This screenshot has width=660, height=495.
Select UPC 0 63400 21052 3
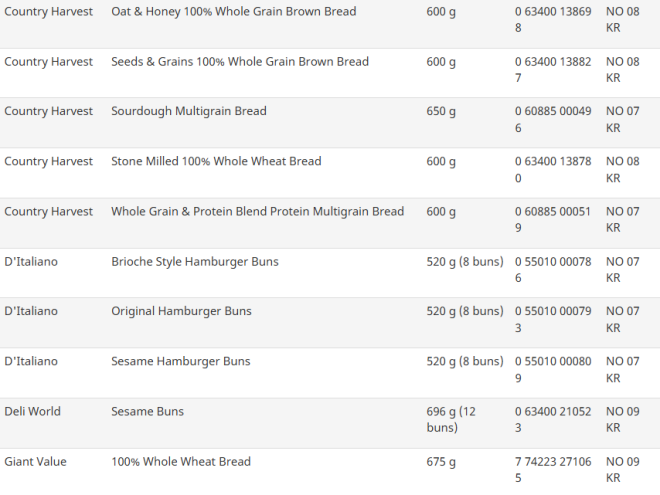(x=553, y=420)
